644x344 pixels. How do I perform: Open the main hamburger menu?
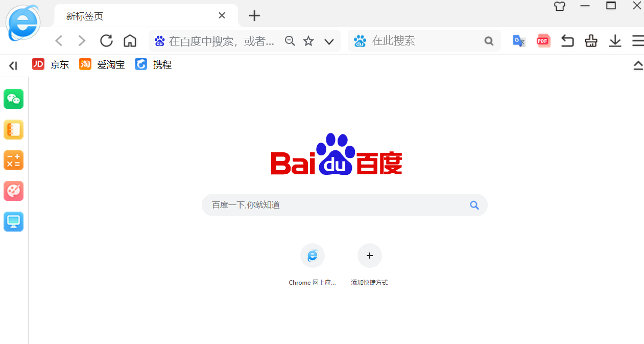[638, 41]
